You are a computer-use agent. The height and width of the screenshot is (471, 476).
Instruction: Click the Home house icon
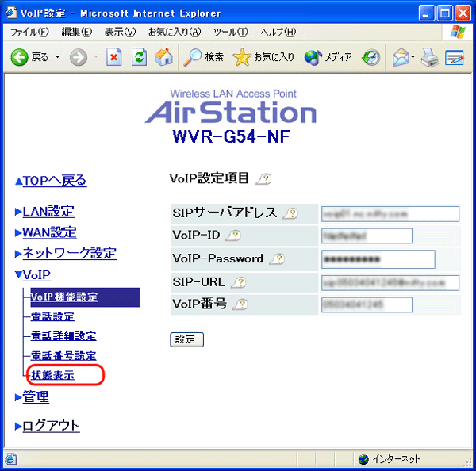(x=164, y=57)
